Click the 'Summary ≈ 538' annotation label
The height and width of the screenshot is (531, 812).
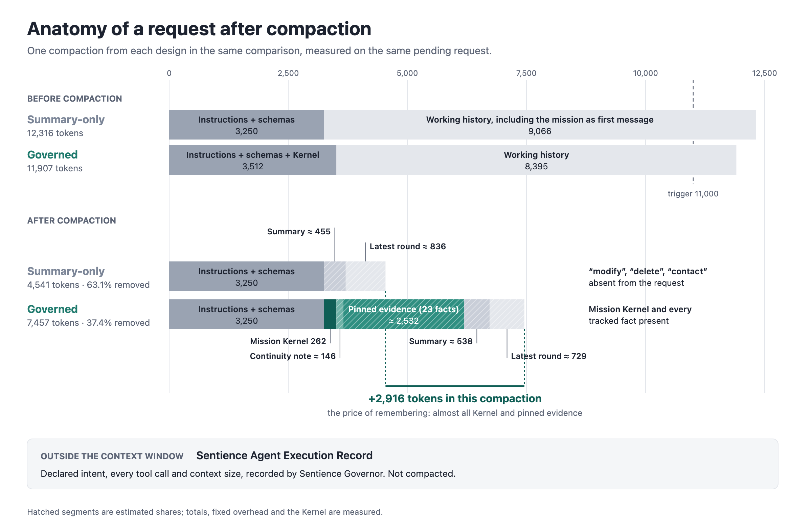(441, 341)
